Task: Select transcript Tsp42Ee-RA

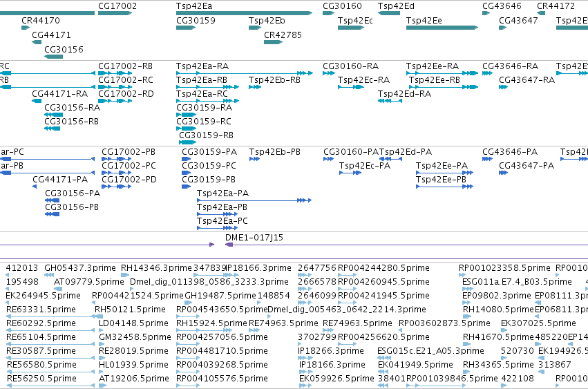Action: [x=433, y=66]
